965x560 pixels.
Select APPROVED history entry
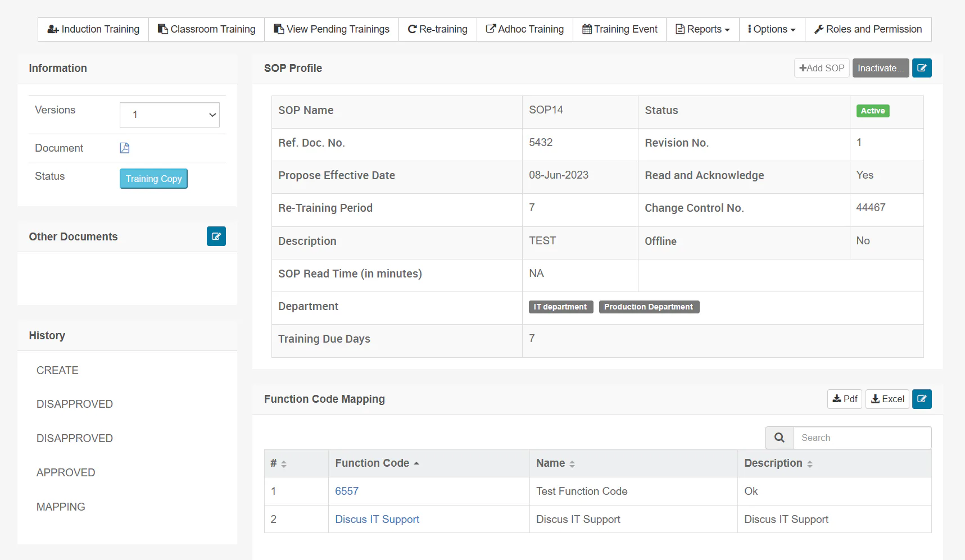pos(66,472)
